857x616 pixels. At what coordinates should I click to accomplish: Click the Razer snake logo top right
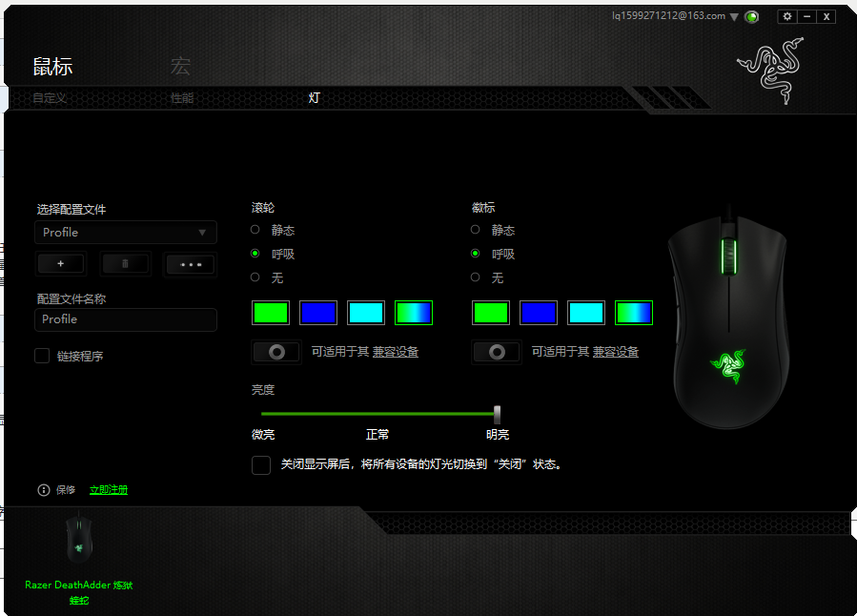772,71
